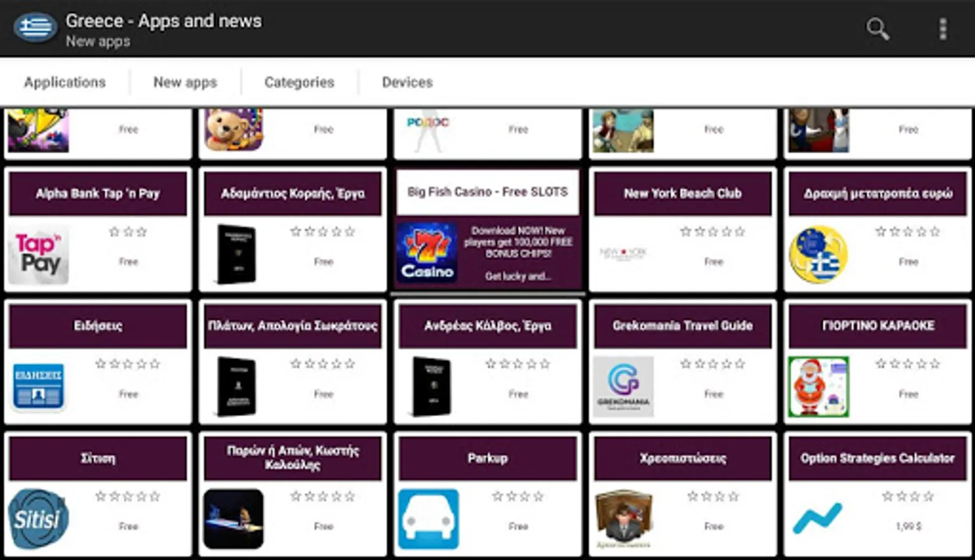This screenshot has height=560, width=975.
Task: Tap the Parkup blue car icon
Action: [x=429, y=519]
